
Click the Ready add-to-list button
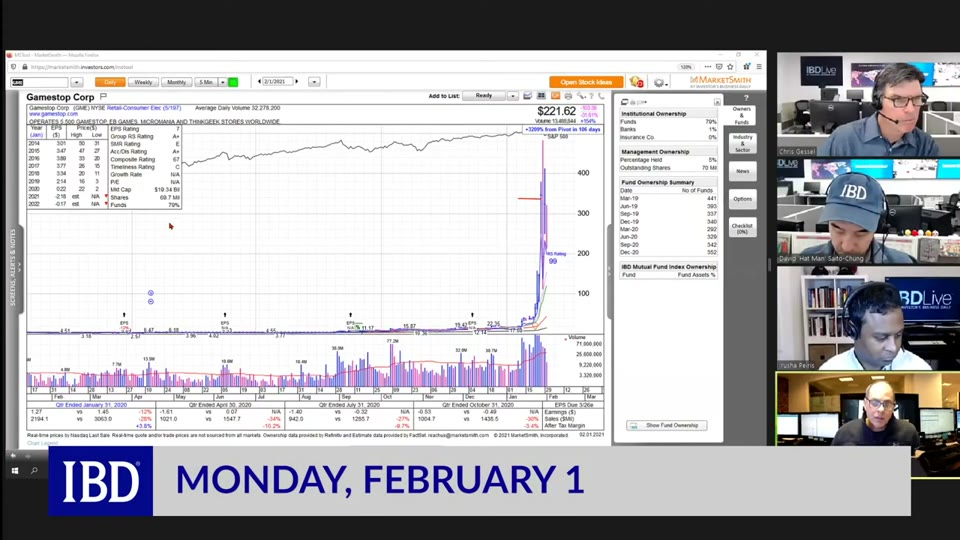click(x=484, y=96)
